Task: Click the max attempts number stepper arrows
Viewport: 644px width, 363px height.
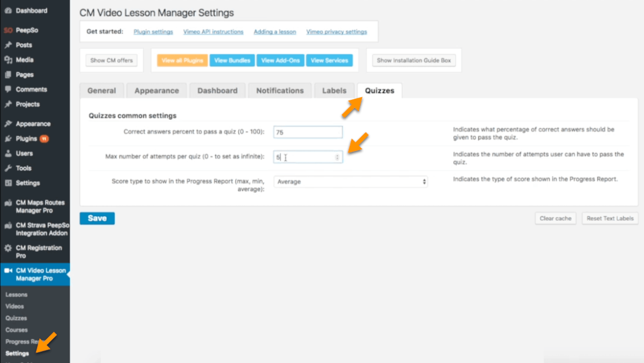Action: point(337,157)
